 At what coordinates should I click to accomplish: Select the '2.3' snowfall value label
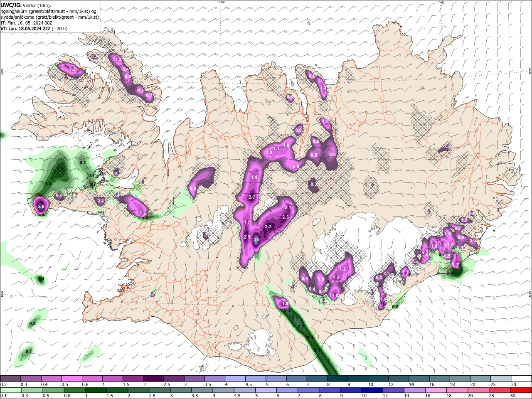pos(286,217)
